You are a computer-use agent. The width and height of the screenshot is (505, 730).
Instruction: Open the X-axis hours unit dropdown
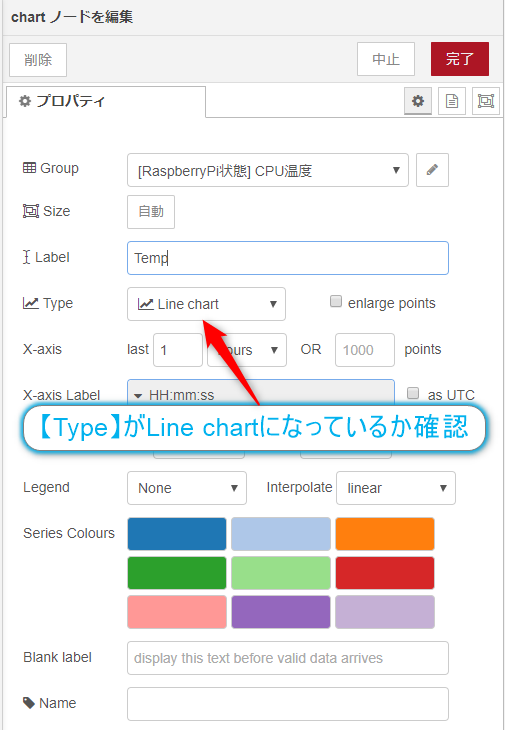click(x=247, y=350)
